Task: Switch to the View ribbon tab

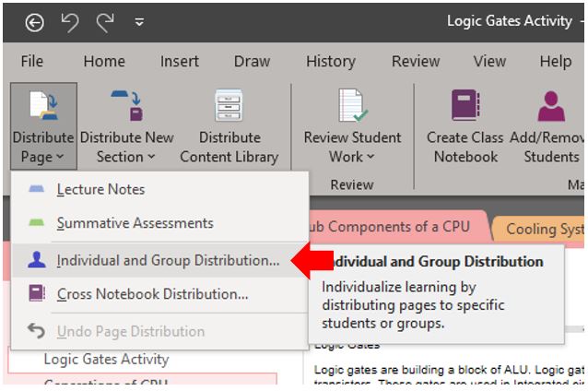Action: pos(489,61)
